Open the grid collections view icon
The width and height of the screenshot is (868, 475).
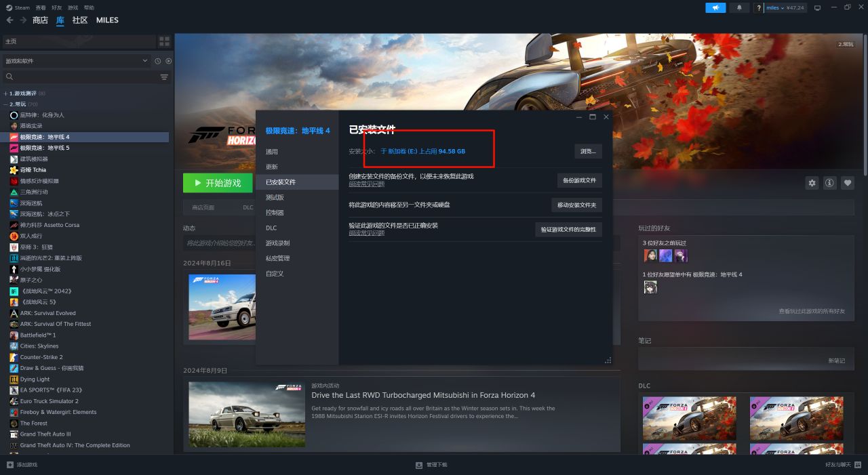point(164,41)
